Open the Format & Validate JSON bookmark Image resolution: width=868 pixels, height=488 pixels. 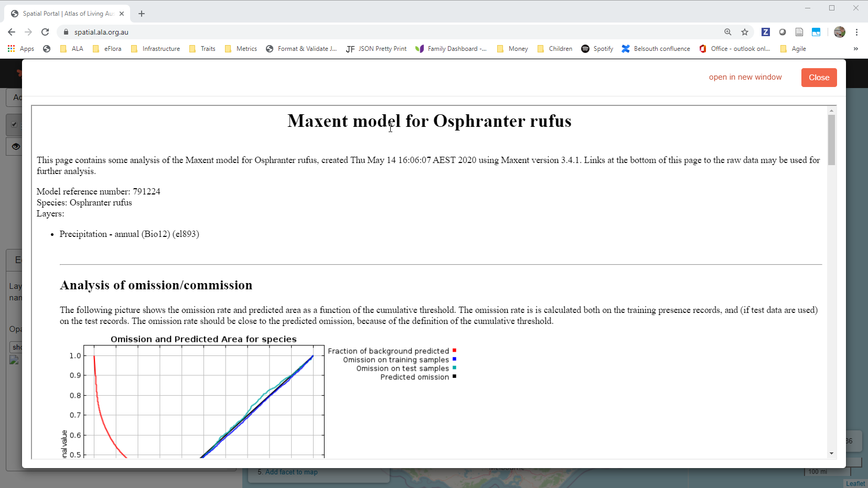[x=302, y=49]
